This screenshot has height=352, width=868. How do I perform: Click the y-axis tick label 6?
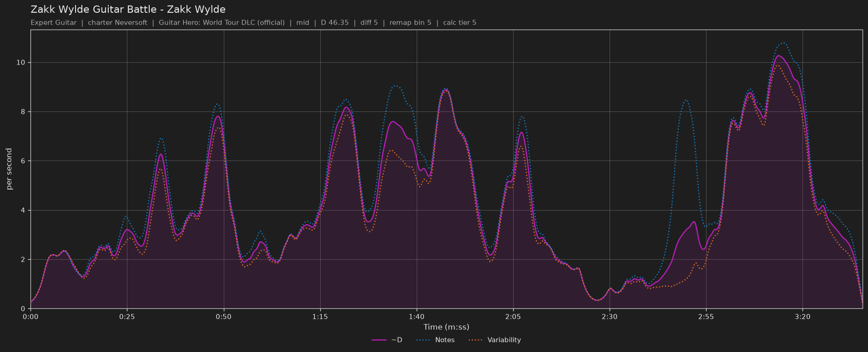click(x=23, y=161)
